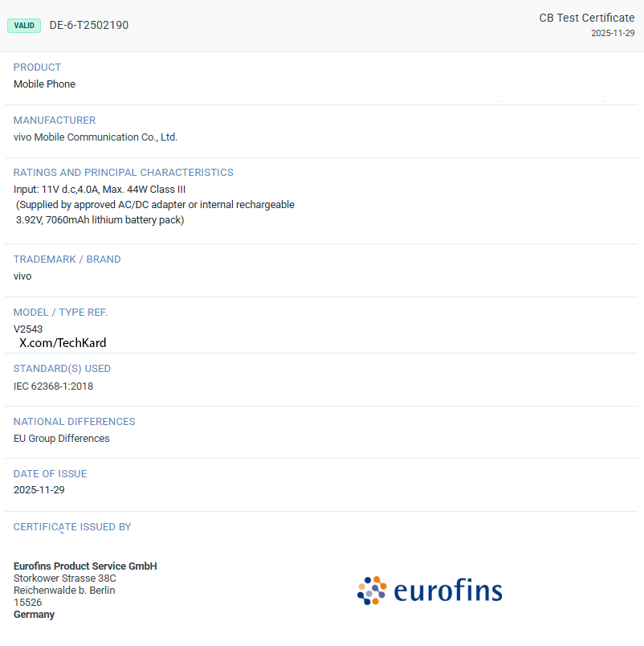
Task: Click the IEC 62368-1:2018 standard text
Action: point(54,386)
